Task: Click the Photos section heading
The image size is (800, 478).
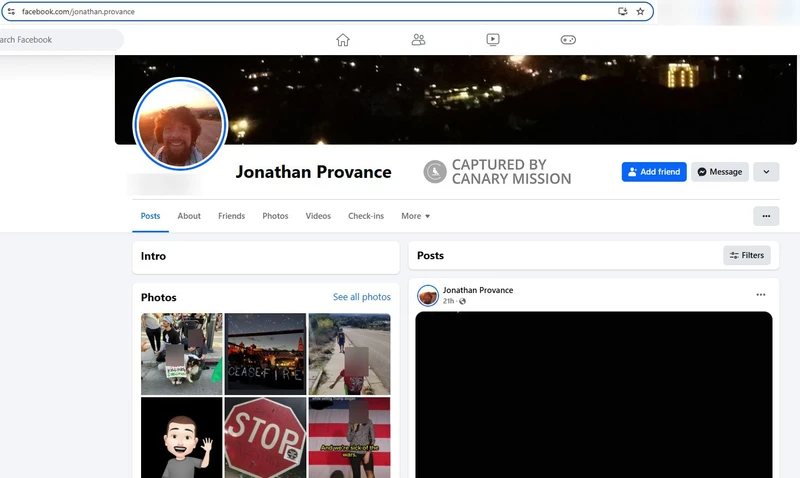Action: pyautogui.click(x=159, y=297)
